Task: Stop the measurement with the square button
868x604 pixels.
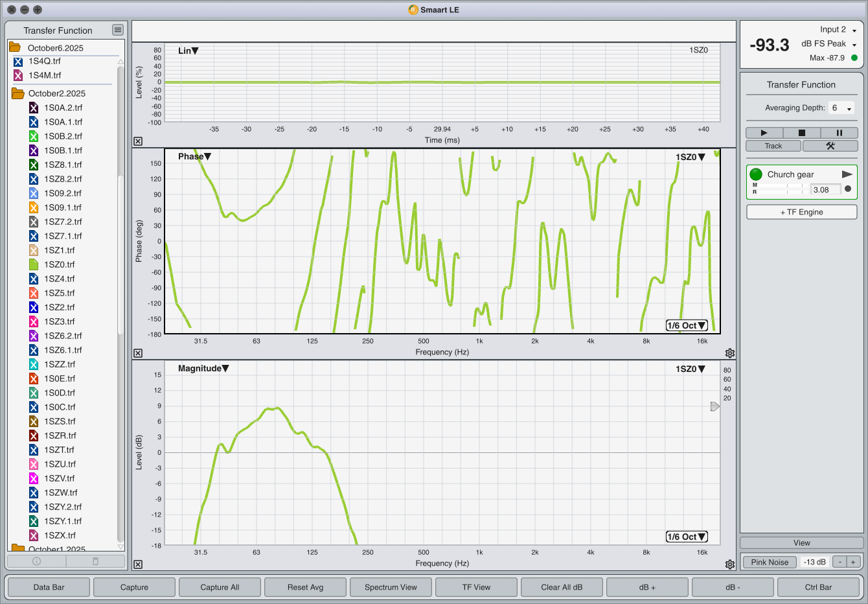Action: 801,133
